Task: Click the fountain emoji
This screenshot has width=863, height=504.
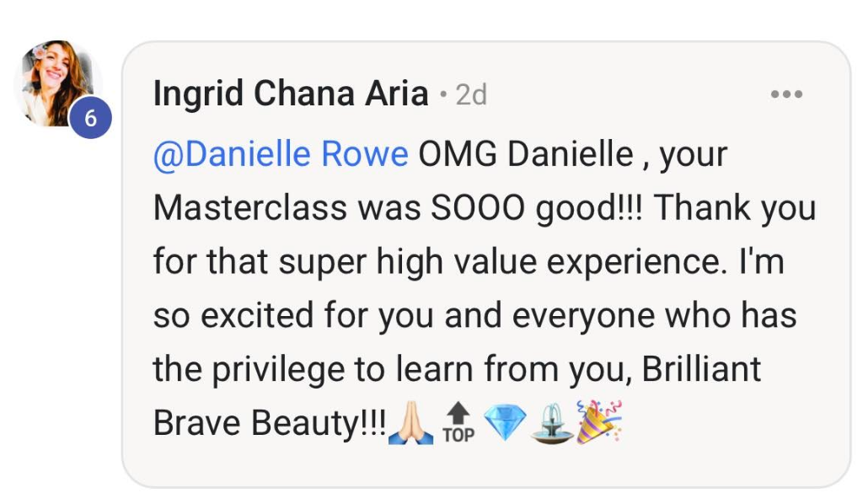Action: (x=552, y=424)
